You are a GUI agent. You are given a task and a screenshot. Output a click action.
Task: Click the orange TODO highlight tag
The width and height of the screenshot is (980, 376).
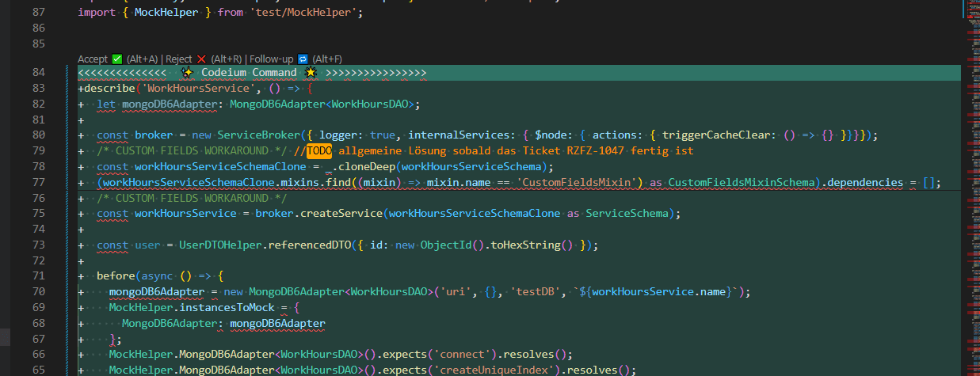coord(318,150)
